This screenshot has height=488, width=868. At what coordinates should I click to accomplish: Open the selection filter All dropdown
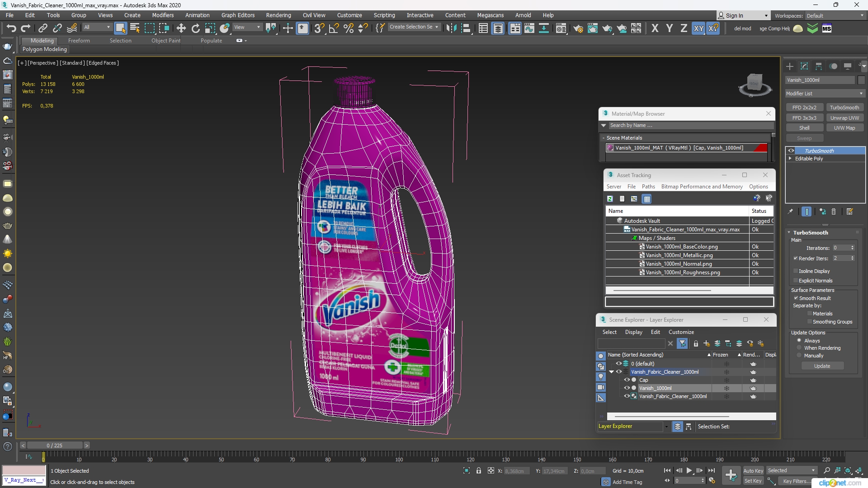pyautogui.click(x=97, y=28)
